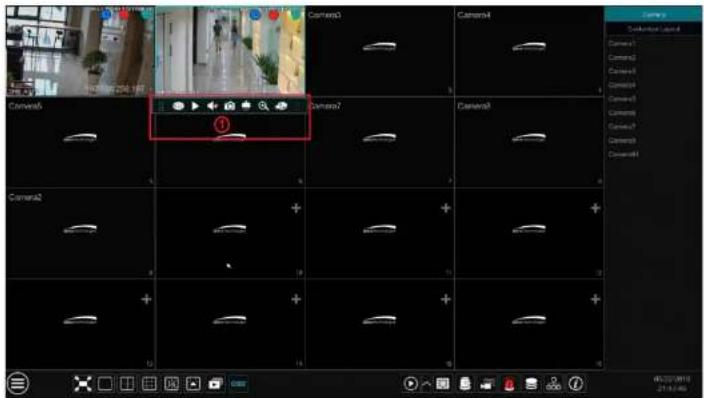
Task: Click the dwell sequence camera icon in bottom bar
Action: click(x=216, y=384)
